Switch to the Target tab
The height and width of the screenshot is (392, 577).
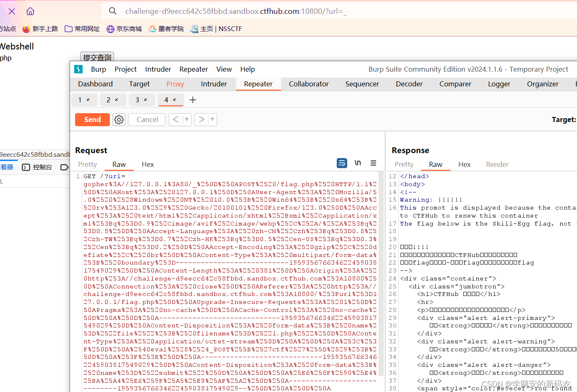coord(139,84)
